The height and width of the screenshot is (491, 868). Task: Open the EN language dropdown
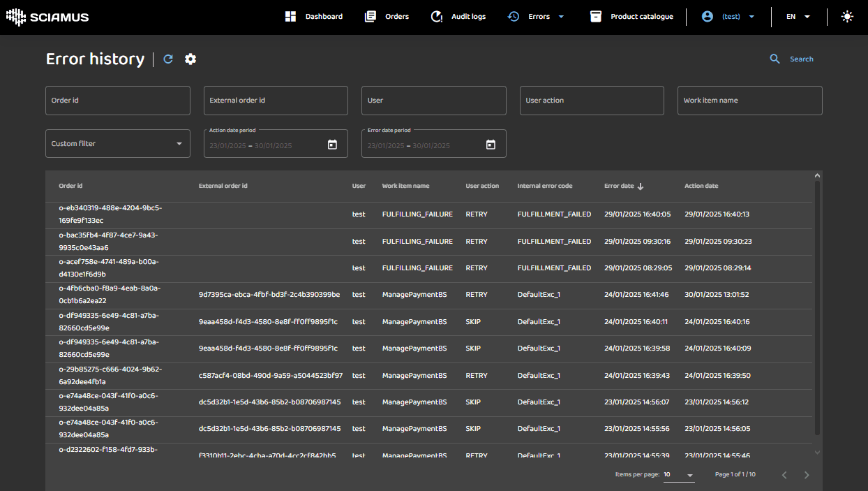(x=798, y=17)
